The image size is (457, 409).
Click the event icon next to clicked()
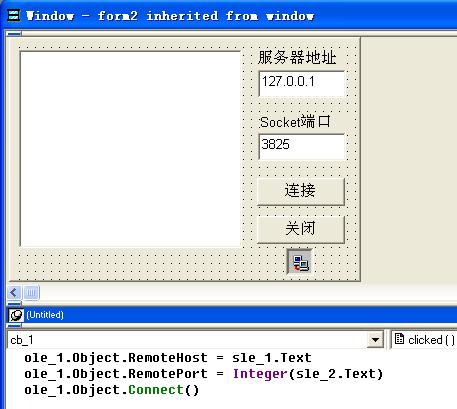[x=399, y=339]
